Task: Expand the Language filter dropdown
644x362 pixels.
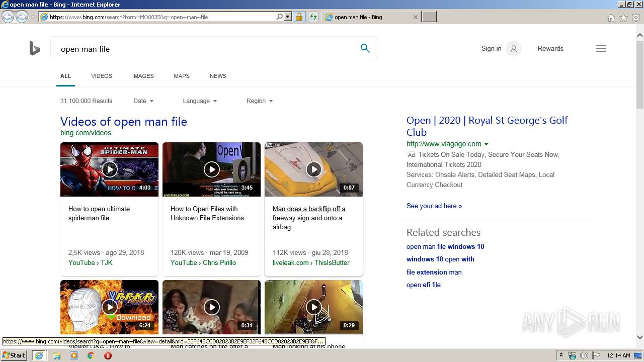Action: pyautogui.click(x=200, y=101)
